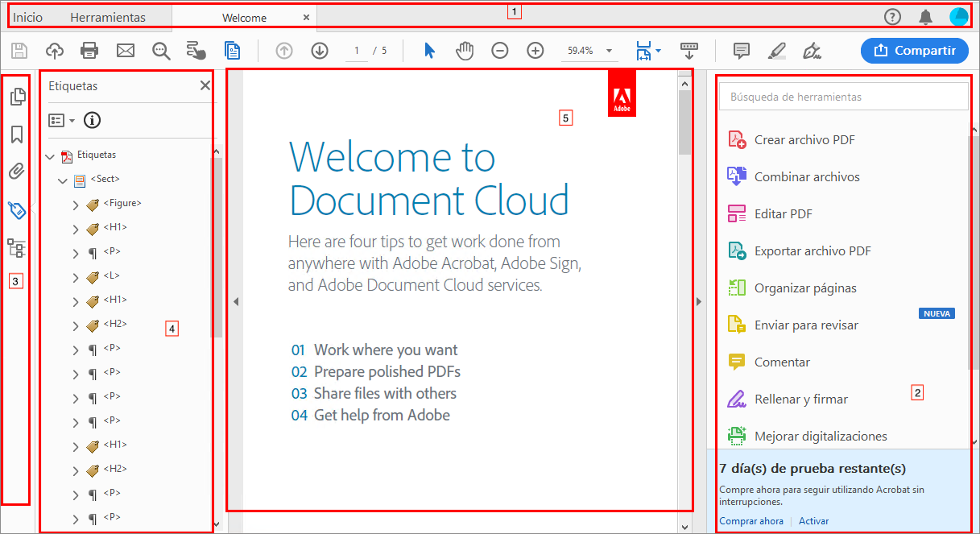Open the search tool
The height and width of the screenshot is (534, 980).
coord(160,51)
